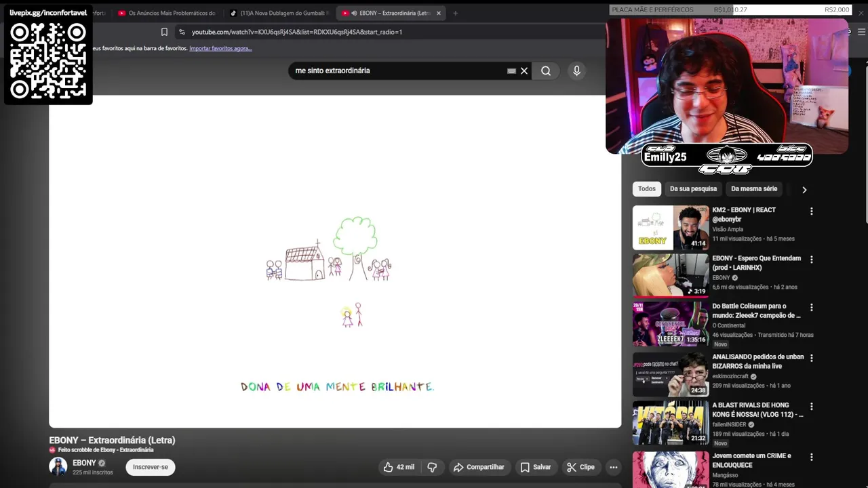Like the video with thumbs up
This screenshot has width=868, height=488.
point(399,467)
